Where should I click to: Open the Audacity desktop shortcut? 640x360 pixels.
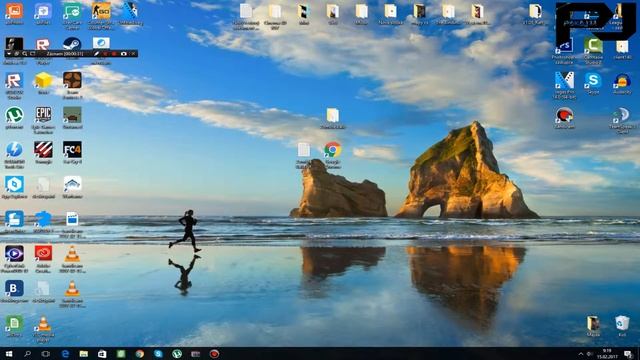[622, 81]
